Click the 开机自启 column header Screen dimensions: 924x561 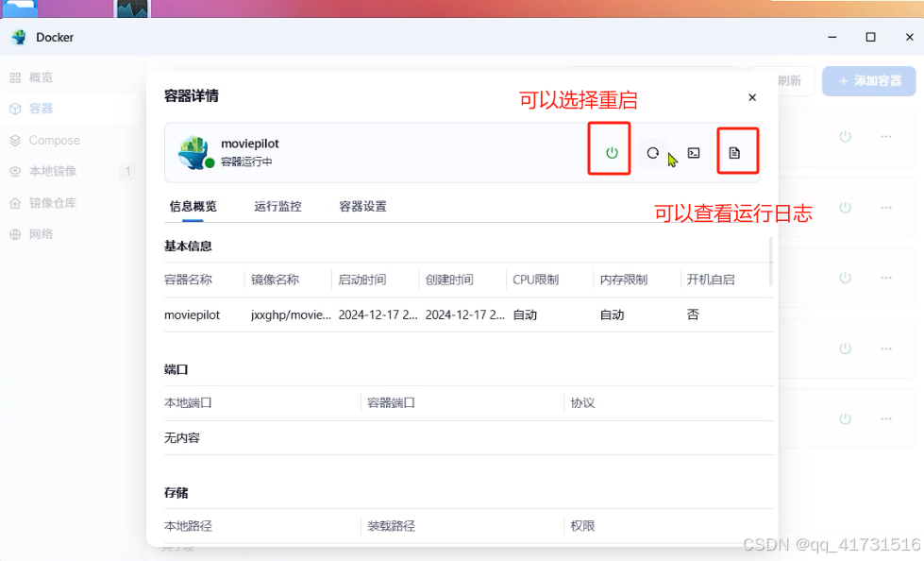tap(711, 280)
